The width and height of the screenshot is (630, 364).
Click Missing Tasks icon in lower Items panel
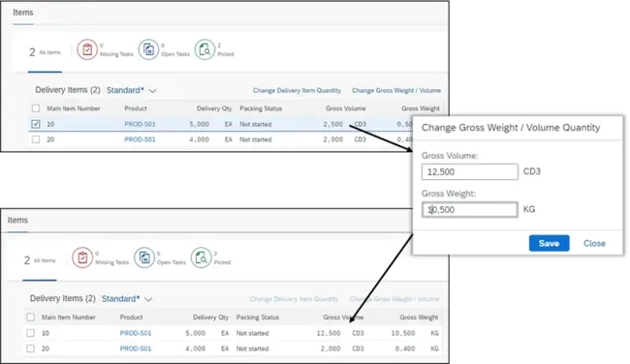(x=82, y=258)
